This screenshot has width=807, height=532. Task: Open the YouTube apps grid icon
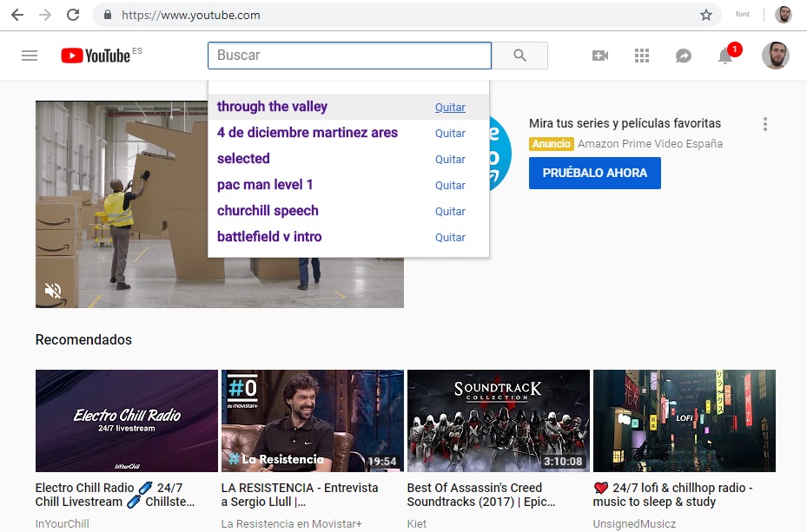pos(642,56)
